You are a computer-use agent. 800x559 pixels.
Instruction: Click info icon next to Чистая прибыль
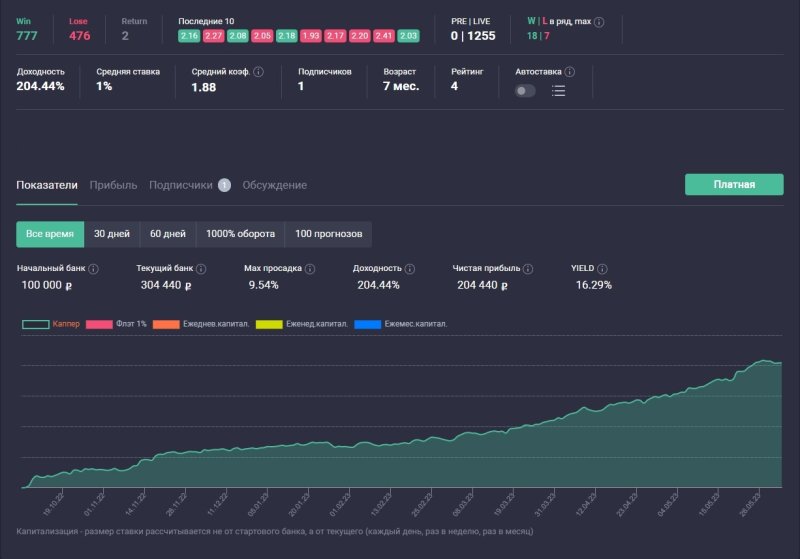(530, 269)
